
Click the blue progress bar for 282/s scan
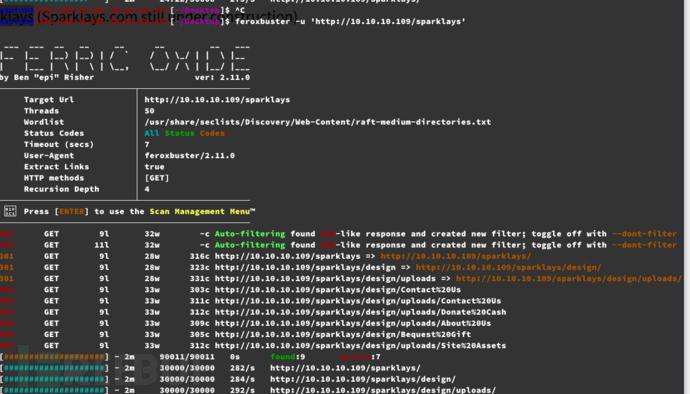tap(54, 368)
